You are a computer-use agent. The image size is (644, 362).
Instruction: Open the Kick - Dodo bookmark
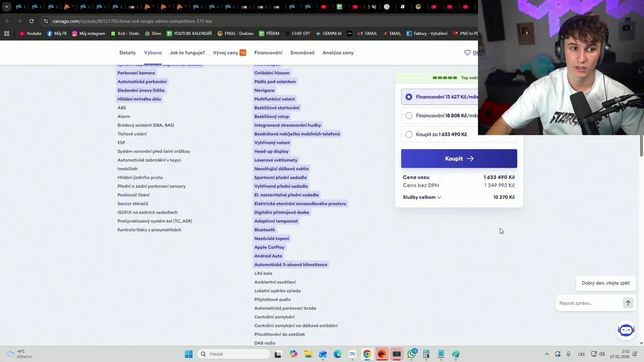coord(124,34)
